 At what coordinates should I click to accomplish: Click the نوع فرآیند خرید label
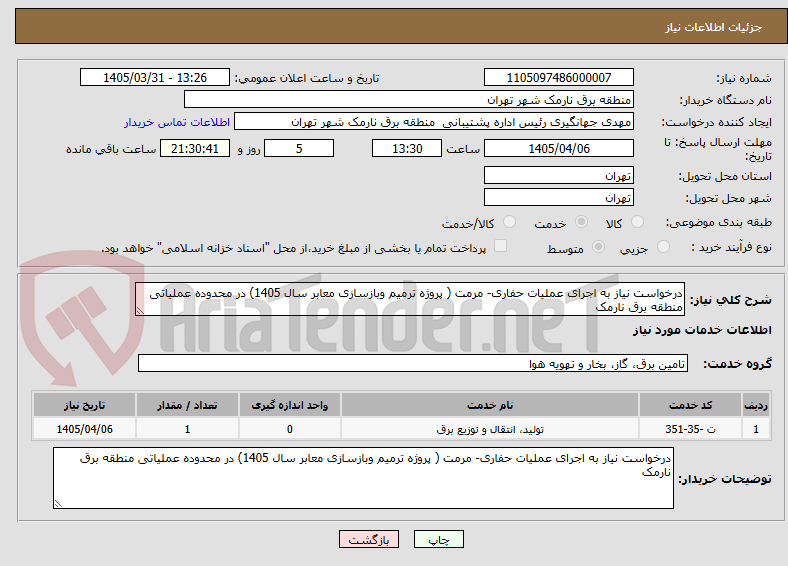click(x=731, y=247)
